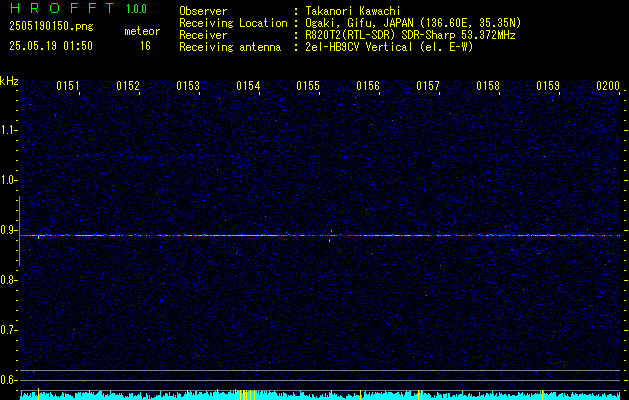Select the timestamp 25.05.19 01:50

point(51,46)
